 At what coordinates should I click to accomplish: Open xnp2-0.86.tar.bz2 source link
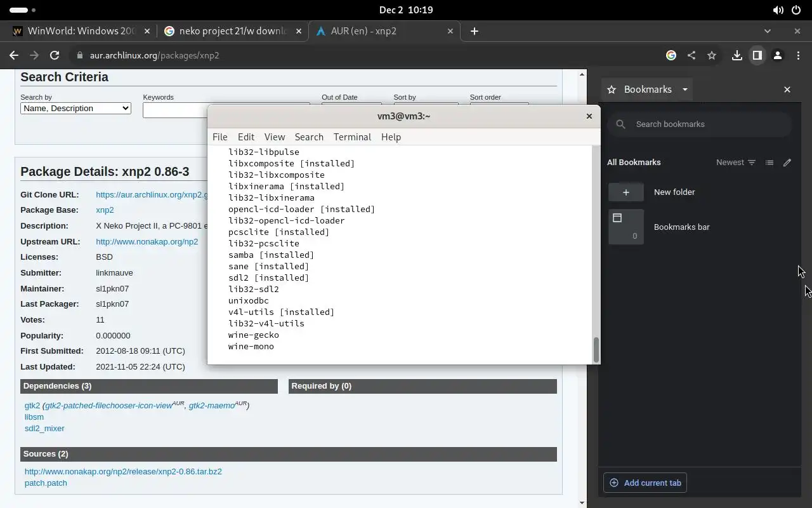pyautogui.click(x=123, y=472)
